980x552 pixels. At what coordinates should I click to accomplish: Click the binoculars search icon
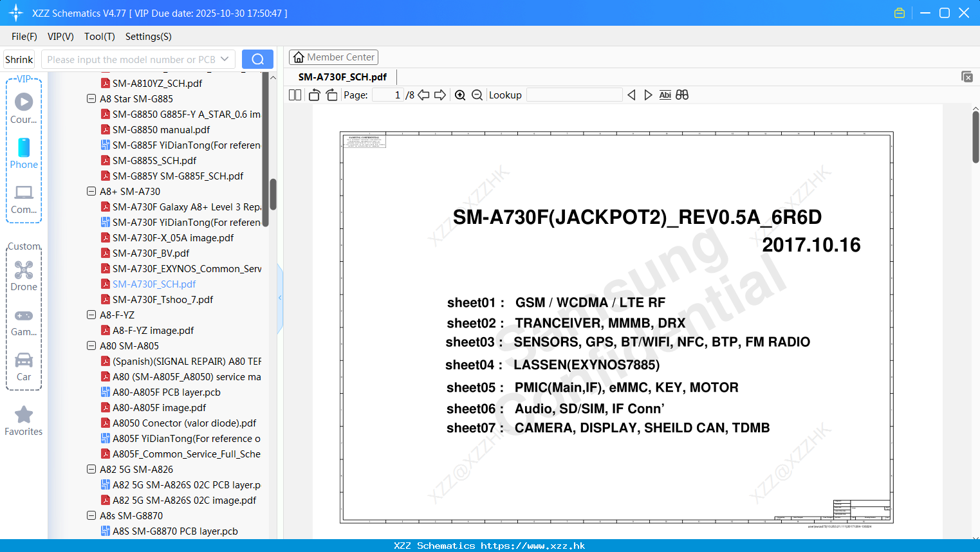pos(682,95)
